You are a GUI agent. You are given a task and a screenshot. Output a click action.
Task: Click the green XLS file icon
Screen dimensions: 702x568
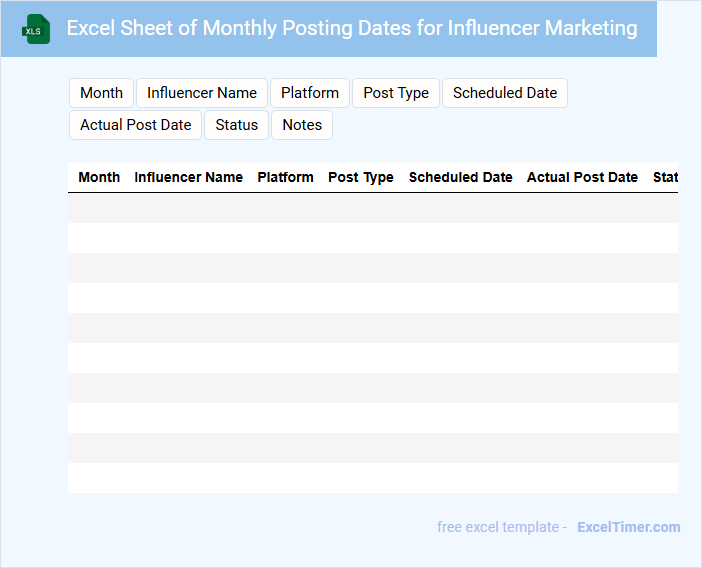point(37,29)
